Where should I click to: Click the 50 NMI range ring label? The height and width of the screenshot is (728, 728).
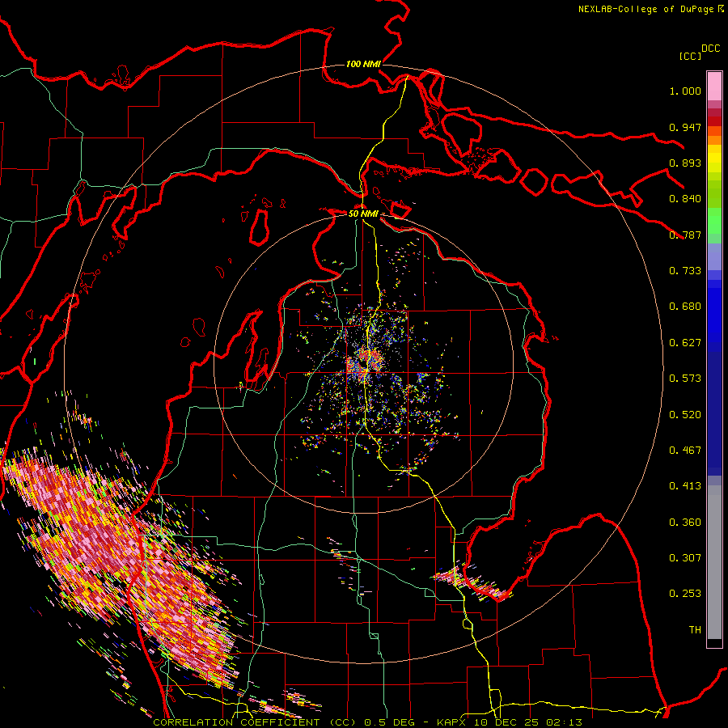363,214
